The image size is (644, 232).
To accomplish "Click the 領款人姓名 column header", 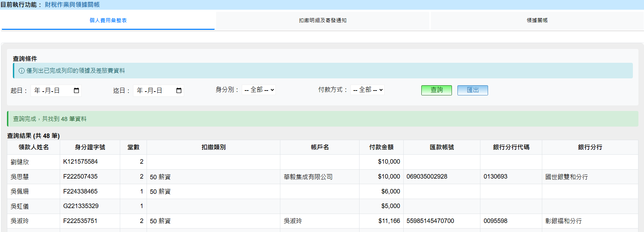I will pos(34,147).
